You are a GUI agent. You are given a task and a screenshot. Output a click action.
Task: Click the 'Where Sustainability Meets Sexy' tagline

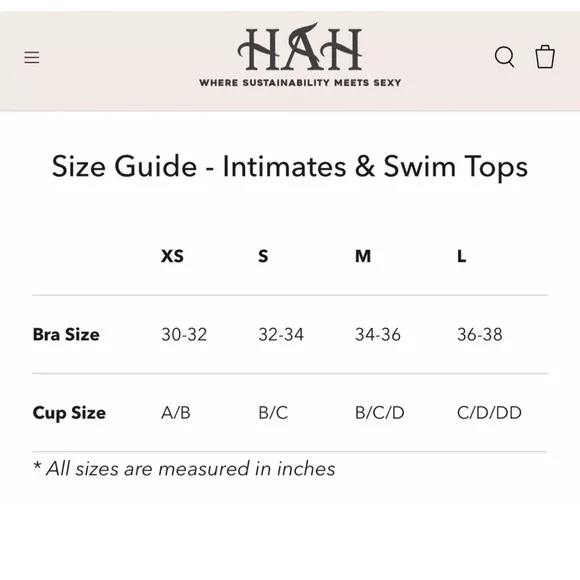coord(300,82)
